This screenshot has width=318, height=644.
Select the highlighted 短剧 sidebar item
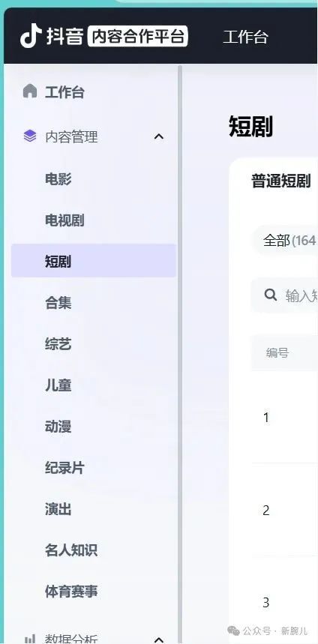click(x=94, y=261)
